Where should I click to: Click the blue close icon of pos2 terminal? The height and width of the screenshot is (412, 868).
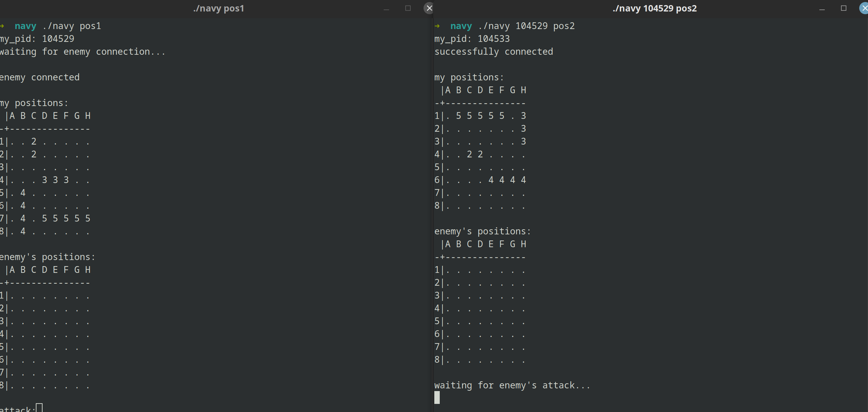click(864, 8)
